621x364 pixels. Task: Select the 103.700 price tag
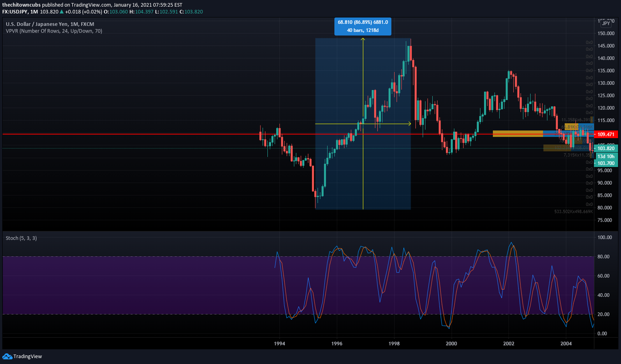(x=607, y=163)
